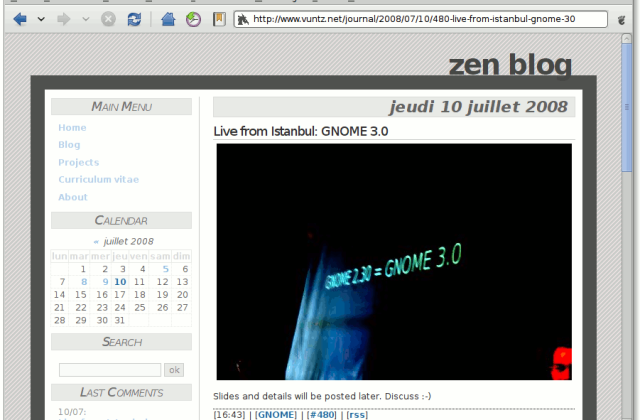Screen dimensions: 640x420
Task: Click the URL address field
Action: click(x=420, y=19)
